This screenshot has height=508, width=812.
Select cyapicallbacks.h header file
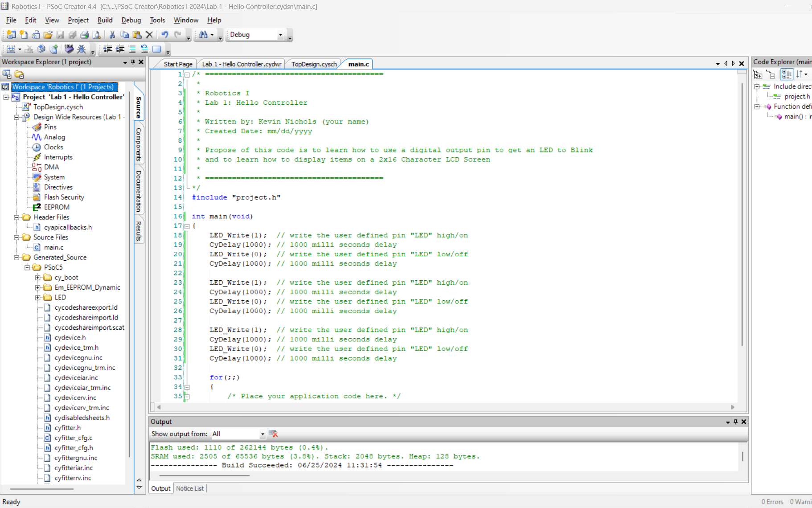pyautogui.click(x=68, y=227)
